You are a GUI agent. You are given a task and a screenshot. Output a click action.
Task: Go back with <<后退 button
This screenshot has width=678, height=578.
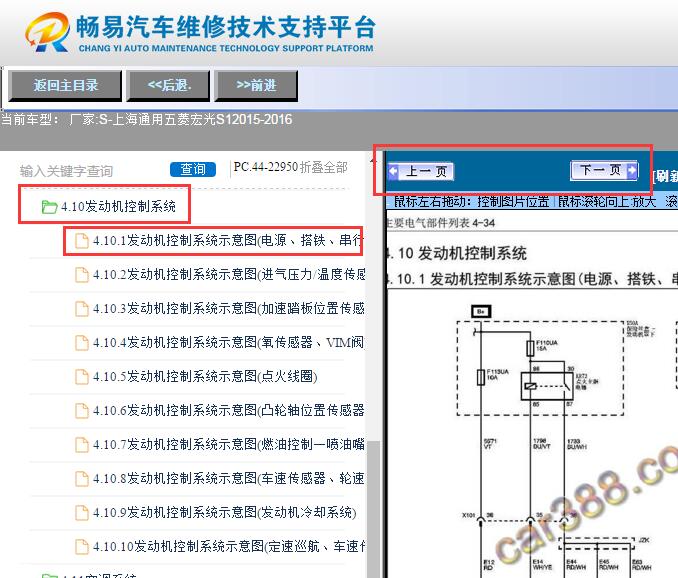pos(169,86)
